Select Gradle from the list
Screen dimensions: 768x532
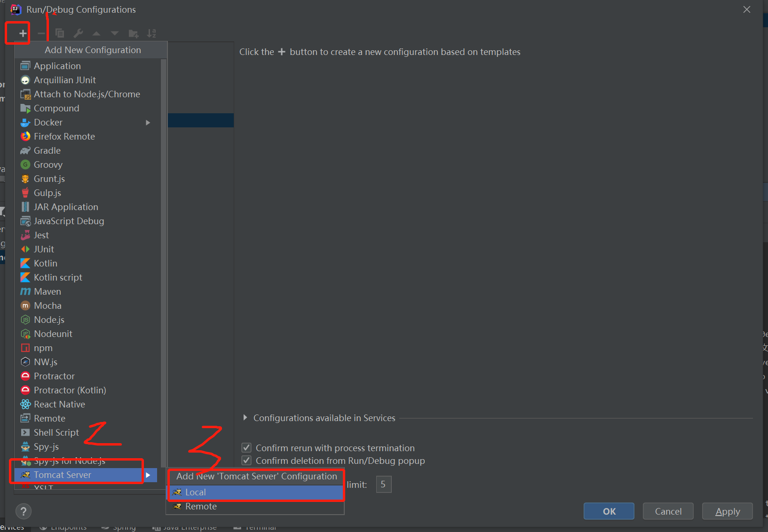tap(87, 150)
